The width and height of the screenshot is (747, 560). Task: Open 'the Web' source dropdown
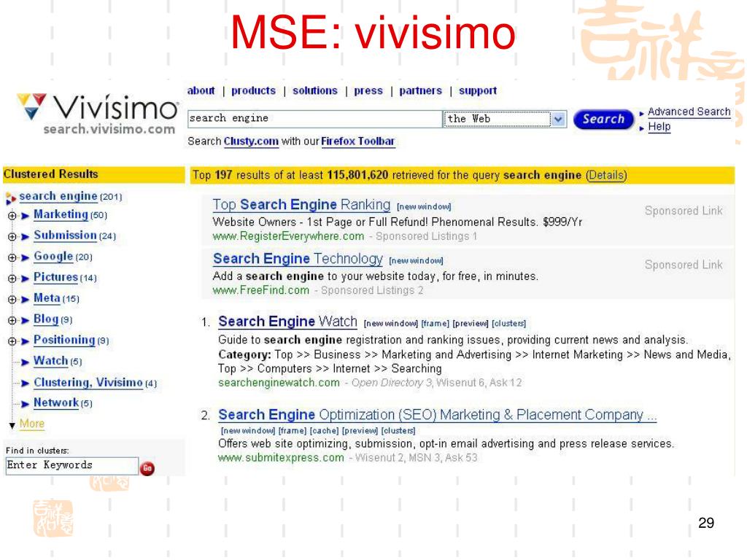tap(558, 119)
